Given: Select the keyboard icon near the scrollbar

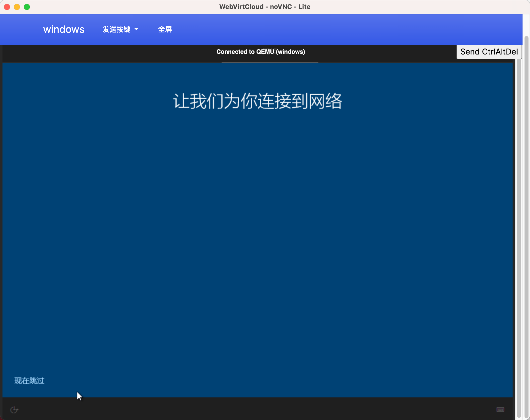Looking at the screenshot, I should pos(500,410).
